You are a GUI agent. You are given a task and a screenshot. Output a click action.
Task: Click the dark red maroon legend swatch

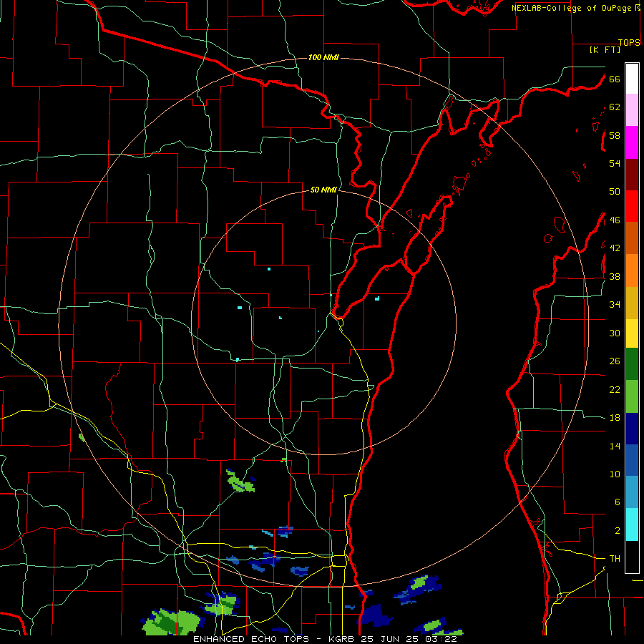coord(632,175)
